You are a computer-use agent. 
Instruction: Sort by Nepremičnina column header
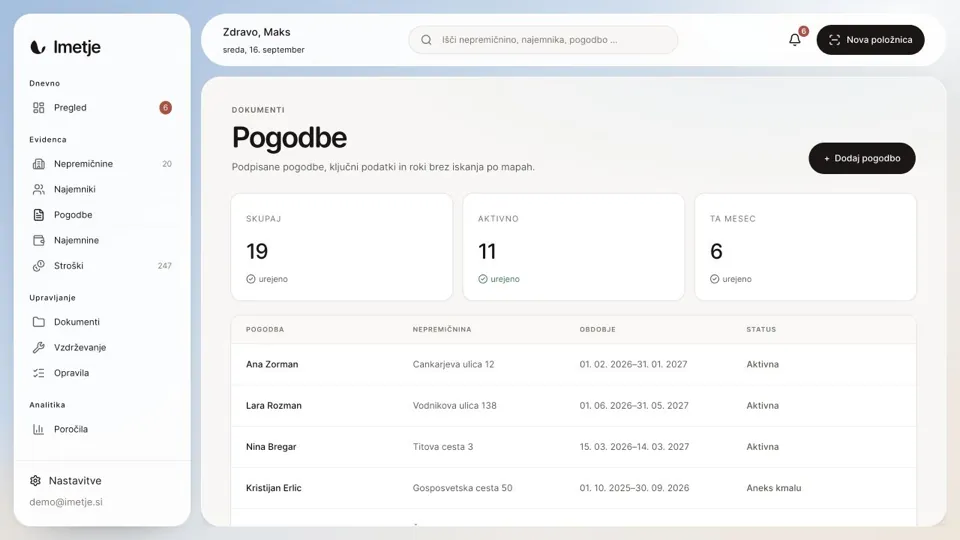[x=442, y=329]
